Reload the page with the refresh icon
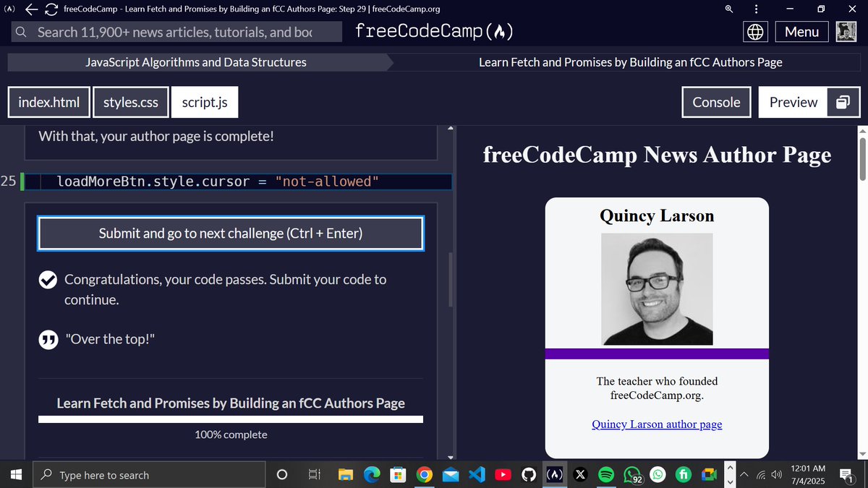This screenshot has height=488, width=868. coord(51,9)
